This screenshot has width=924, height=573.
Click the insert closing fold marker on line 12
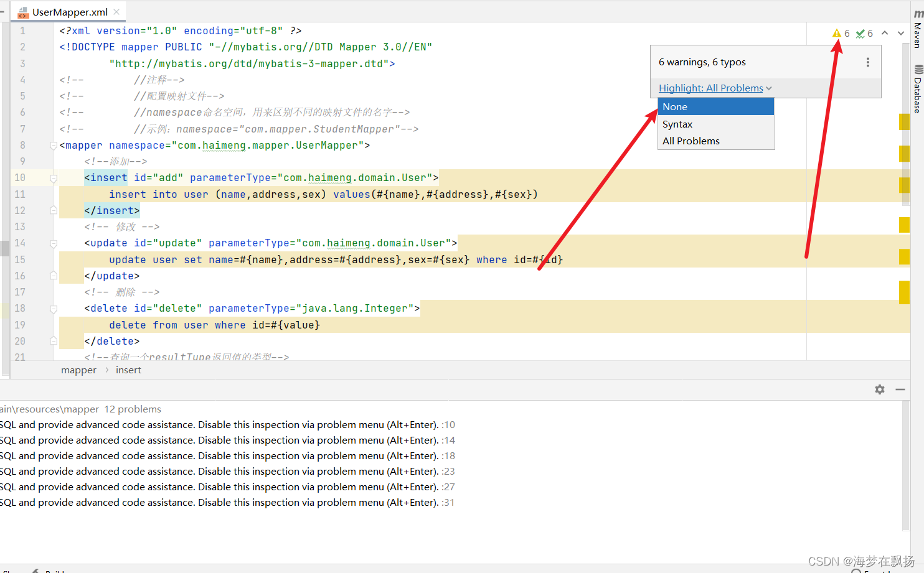tap(54, 210)
